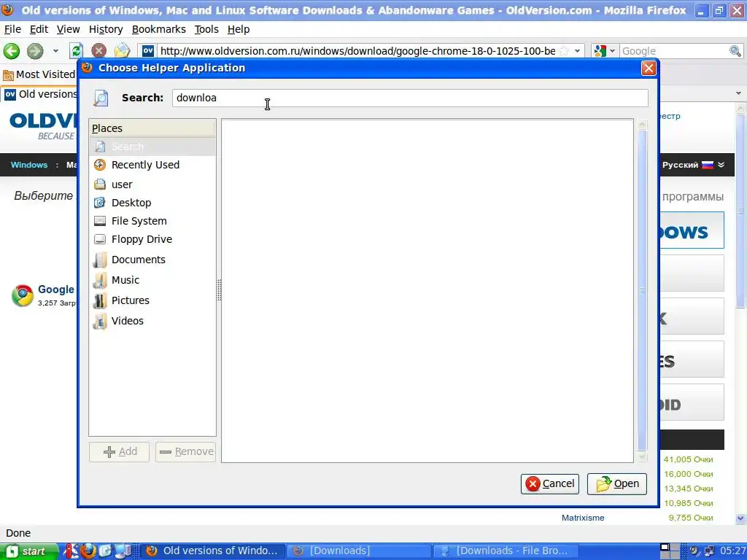Click the file list scrollbar down arrow
The width and height of the screenshot is (747, 560).
click(642, 456)
